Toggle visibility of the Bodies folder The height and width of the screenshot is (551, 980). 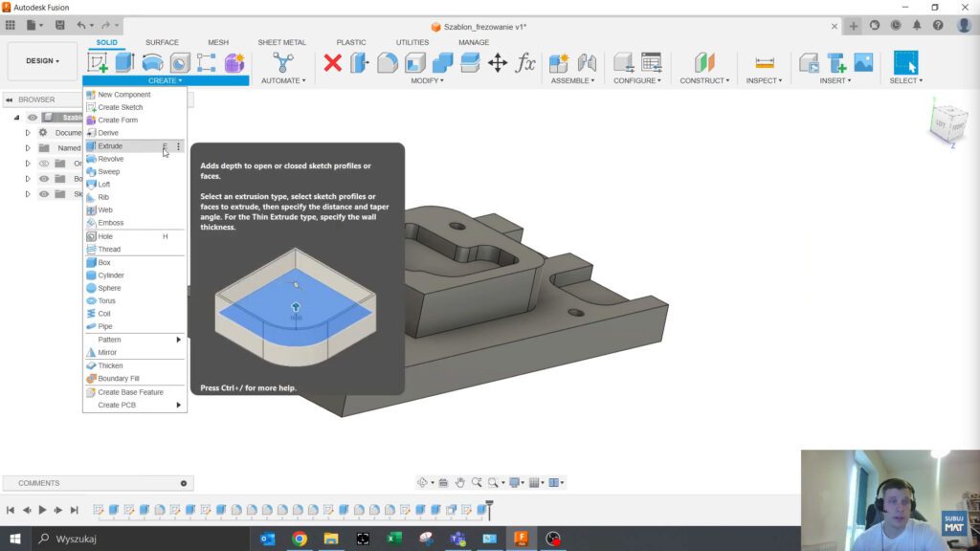[x=43, y=178]
